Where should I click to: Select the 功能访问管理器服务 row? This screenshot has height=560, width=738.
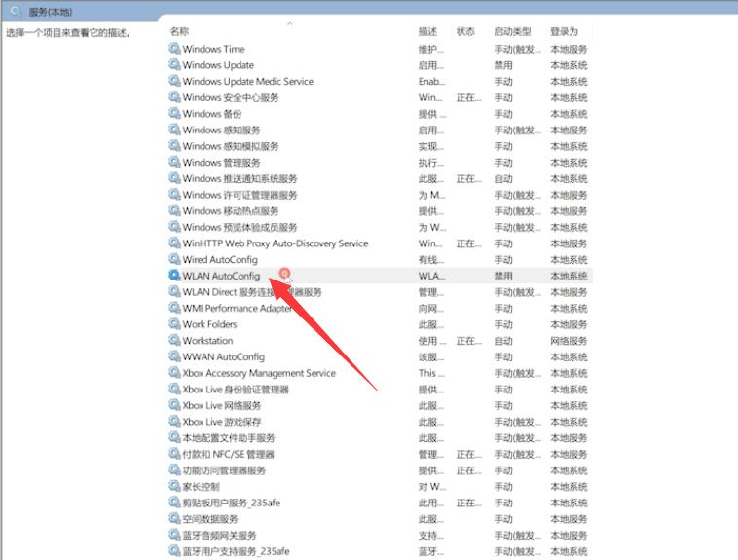[380, 470]
